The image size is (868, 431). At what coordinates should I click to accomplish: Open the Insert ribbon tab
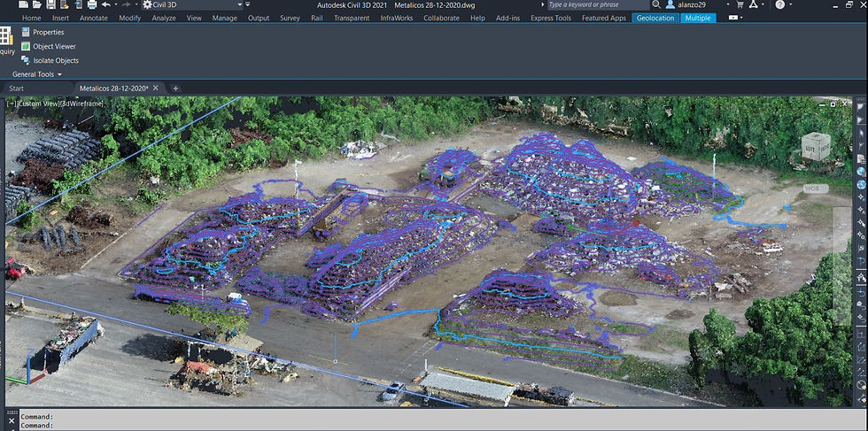(60, 18)
